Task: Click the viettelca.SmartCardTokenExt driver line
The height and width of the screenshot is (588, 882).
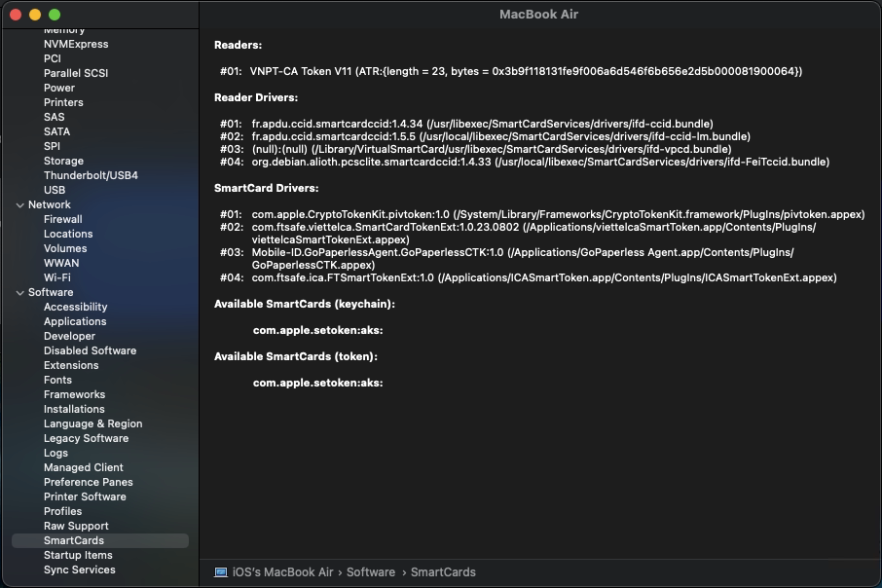Action: click(518, 234)
